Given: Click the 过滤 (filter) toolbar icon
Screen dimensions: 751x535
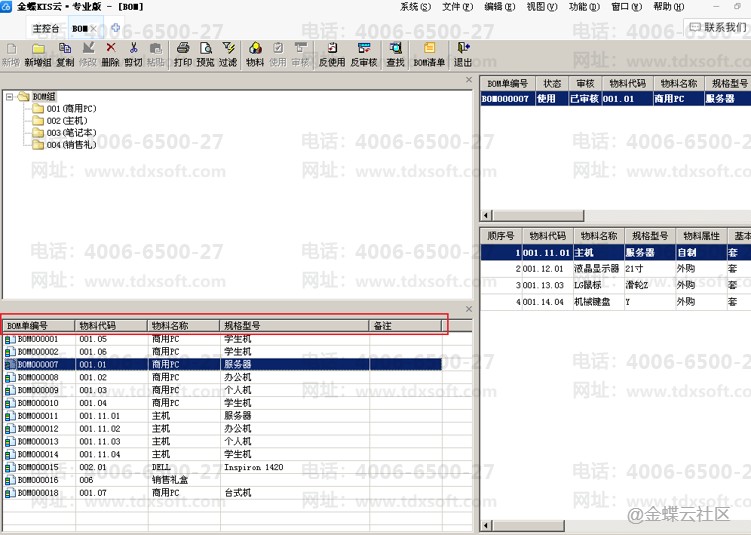Looking at the screenshot, I should [x=228, y=54].
